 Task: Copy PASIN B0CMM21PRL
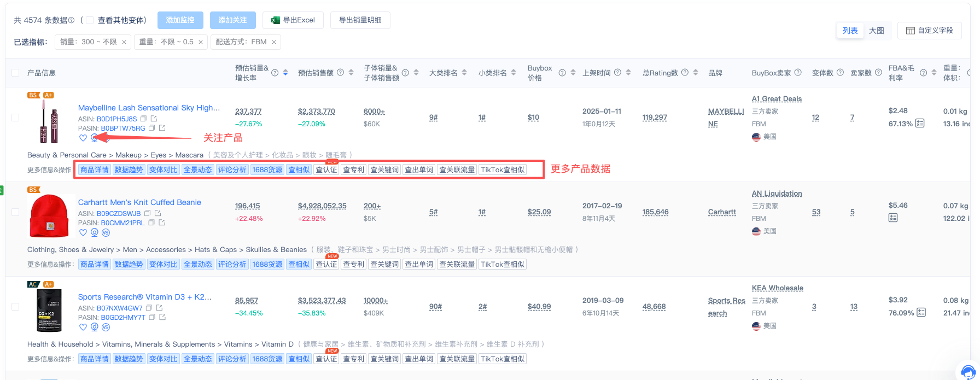point(151,223)
